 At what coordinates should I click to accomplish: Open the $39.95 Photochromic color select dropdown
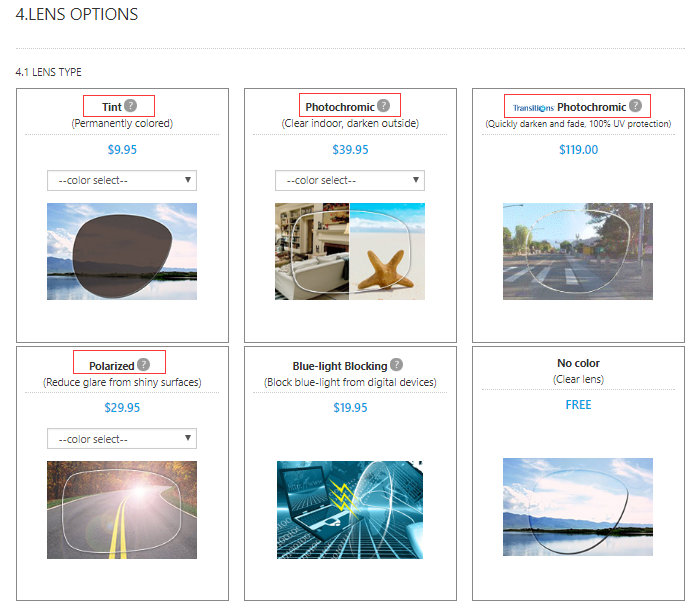click(x=350, y=180)
